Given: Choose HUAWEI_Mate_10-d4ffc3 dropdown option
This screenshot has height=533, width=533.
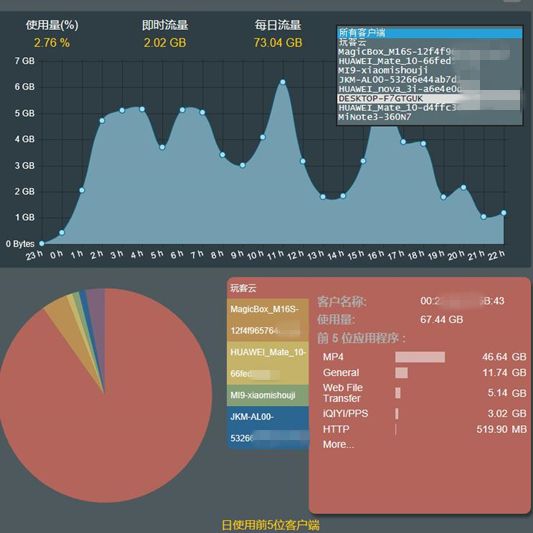Looking at the screenshot, I should click(430, 108).
